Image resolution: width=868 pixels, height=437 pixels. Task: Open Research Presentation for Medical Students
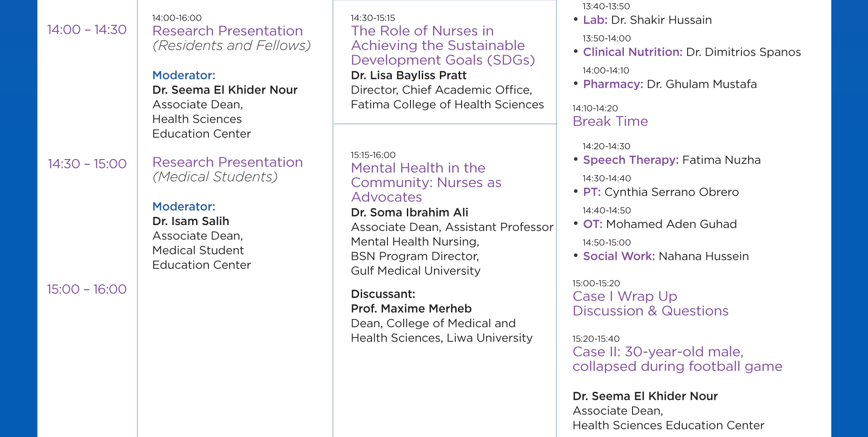click(x=227, y=163)
